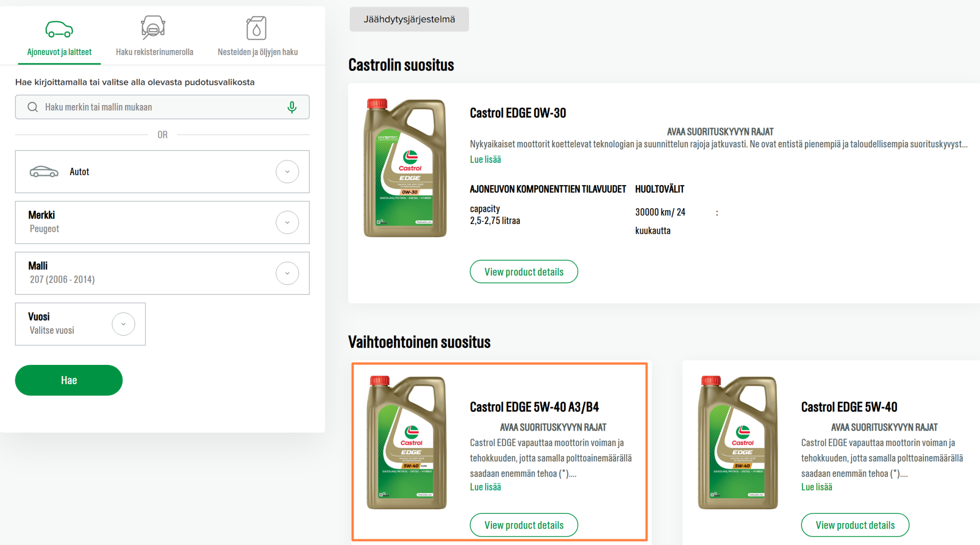Open the Vuosi year dropdown
This screenshot has height=545, width=980.
(x=80, y=324)
